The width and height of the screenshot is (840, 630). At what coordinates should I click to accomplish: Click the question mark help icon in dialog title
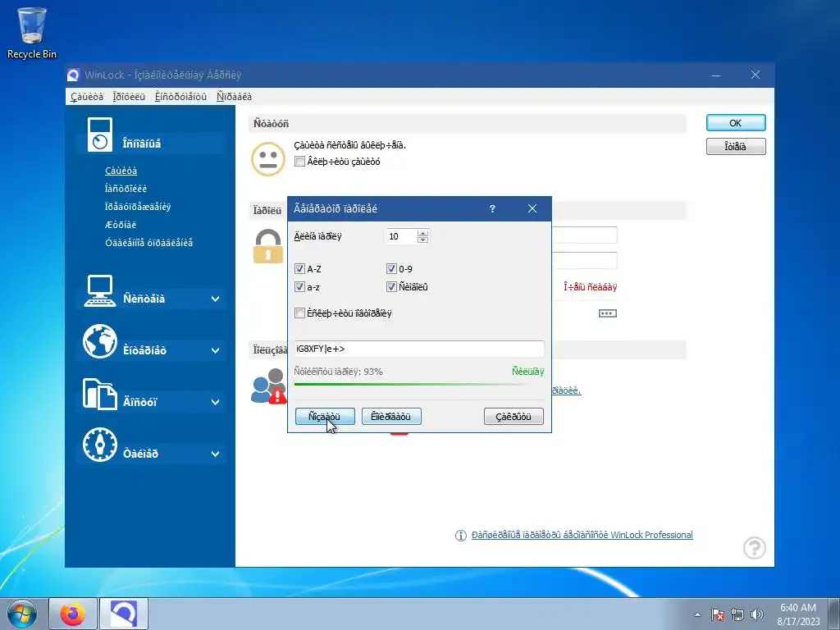click(x=492, y=209)
